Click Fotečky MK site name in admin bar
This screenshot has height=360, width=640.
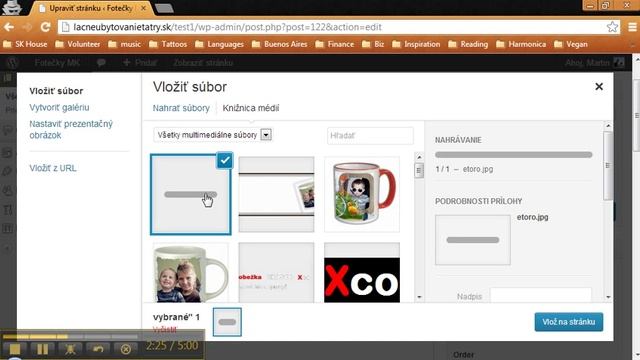(x=57, y=62)
